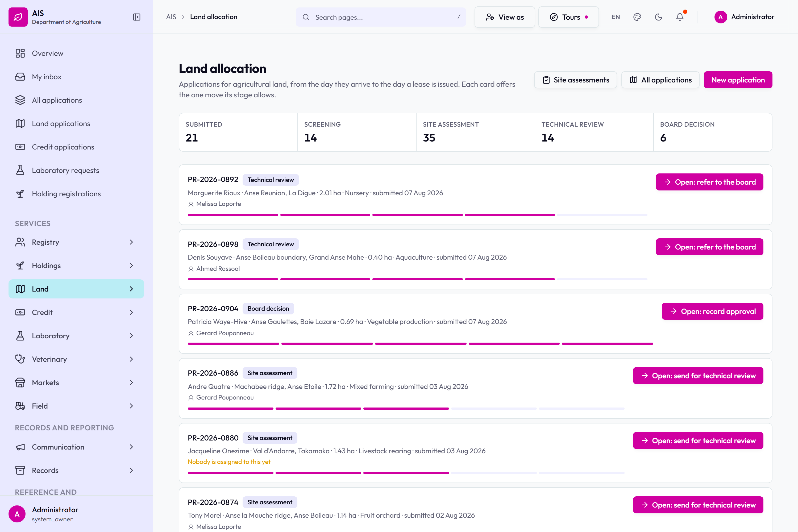The image size is (798, 532).
Task: Open PR-2026-0904 record approval
Action: [713, 311]
